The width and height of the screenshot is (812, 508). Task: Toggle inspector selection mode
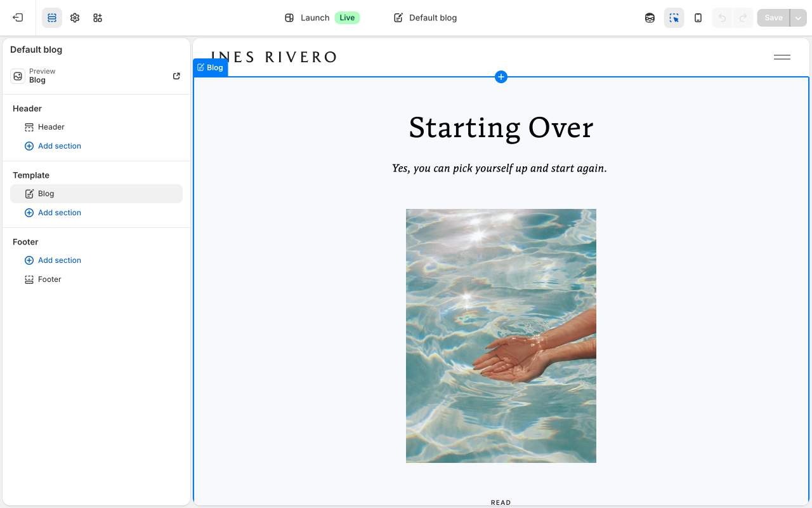(674, 17)
